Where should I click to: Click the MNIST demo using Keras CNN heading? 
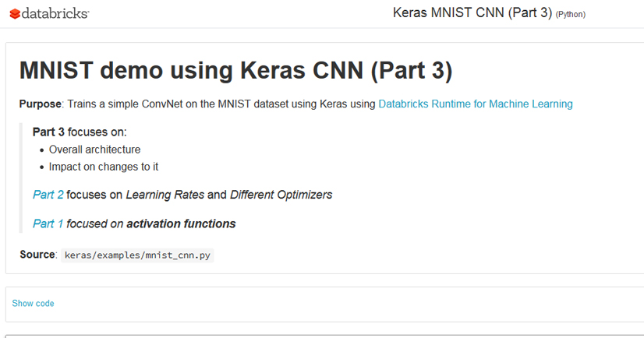click(235, 70)
